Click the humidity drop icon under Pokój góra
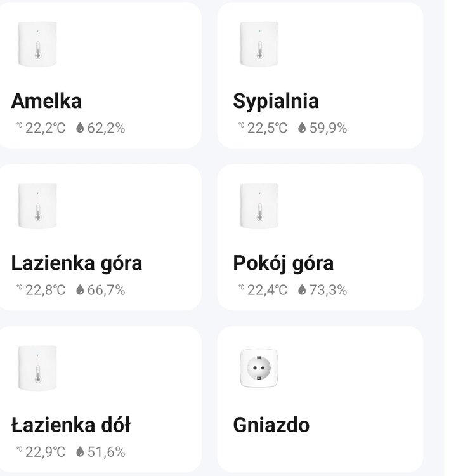Screen dimensions: 470x476 pyautogui.click(x=302, y=290)
